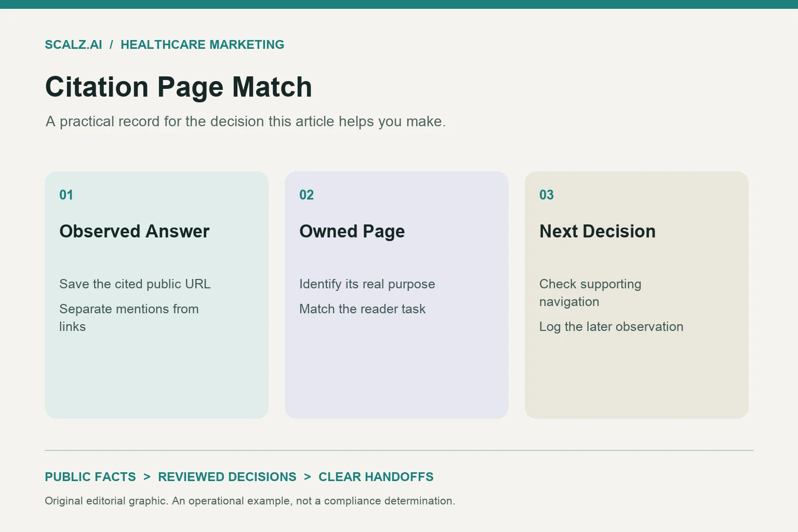The width and height of the screenshot is (798, 532).
Task: Click the Observed Answer heading
Action: (x=135, y=231)
